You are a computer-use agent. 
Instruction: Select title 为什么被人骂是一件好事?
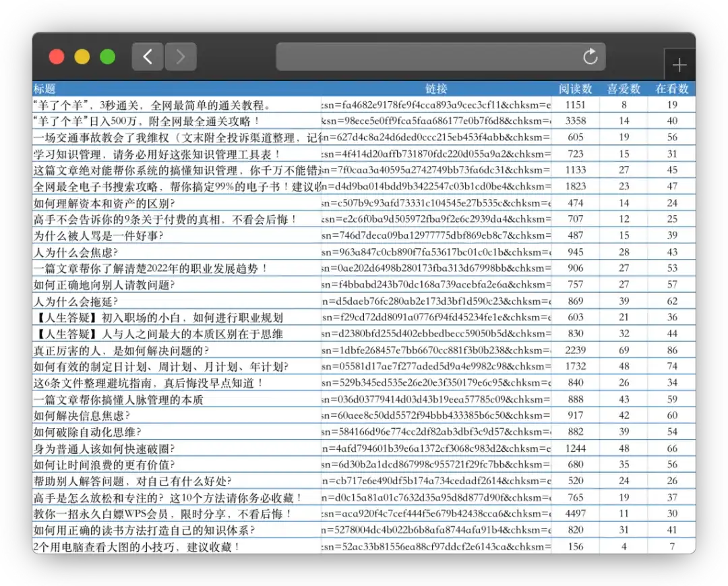click(x=98, y=236)
